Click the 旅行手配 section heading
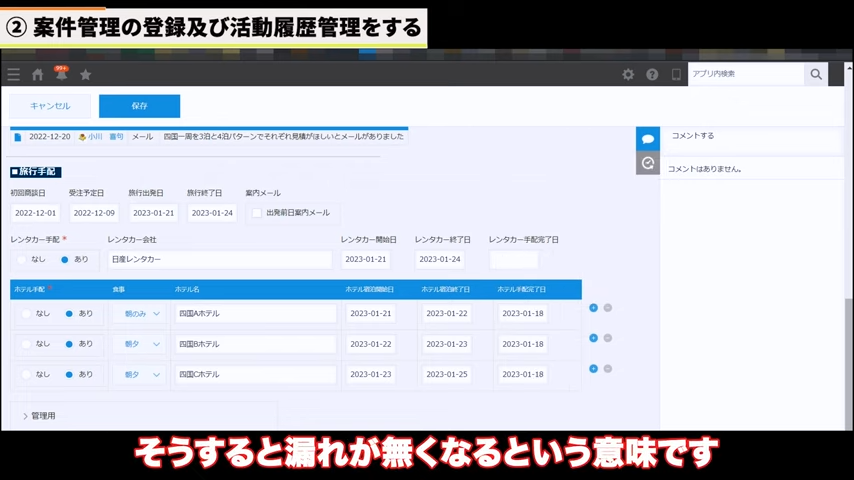Screen dimensions: 854x480 click(x=36, y=172)
